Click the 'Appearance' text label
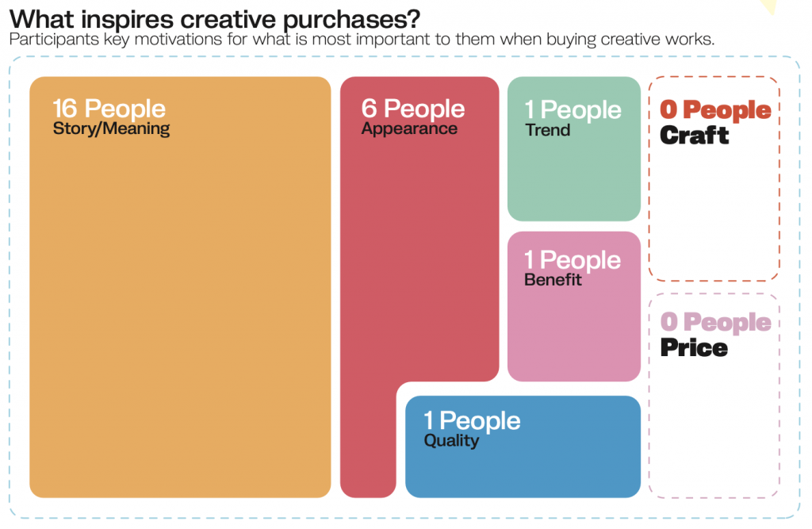Screen dimensions: 812x529 pyautogui.click(x=409, y=128)
